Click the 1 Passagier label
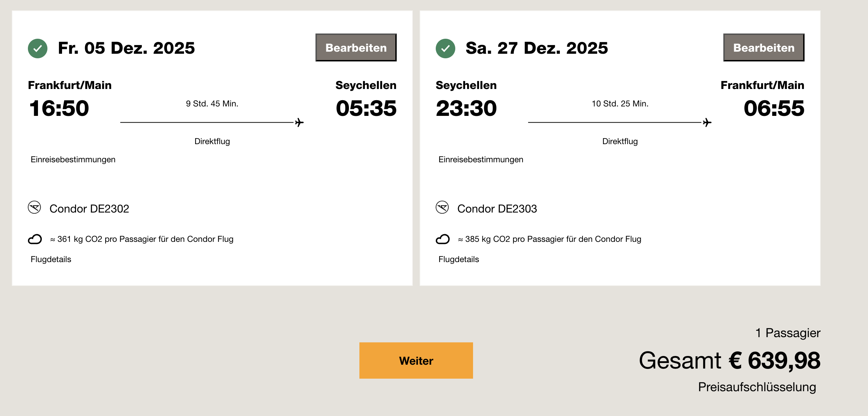Viewport: 868px width, 416px height. [787, 333]
